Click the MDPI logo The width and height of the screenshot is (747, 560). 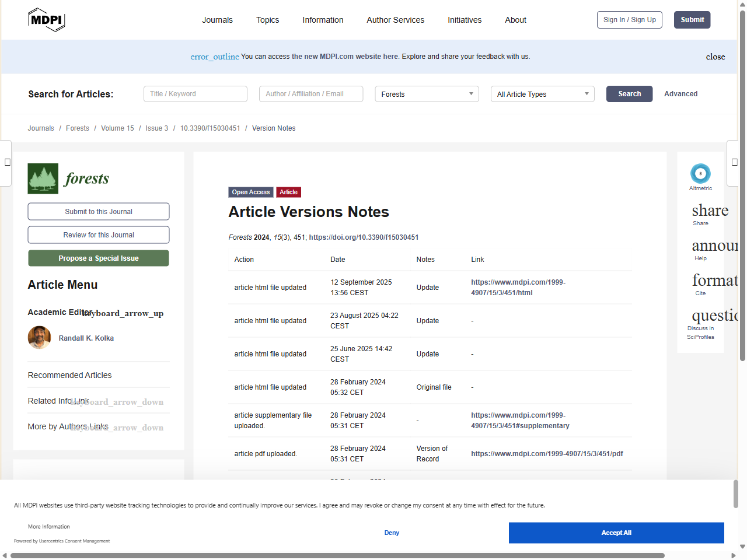[46, 20]
